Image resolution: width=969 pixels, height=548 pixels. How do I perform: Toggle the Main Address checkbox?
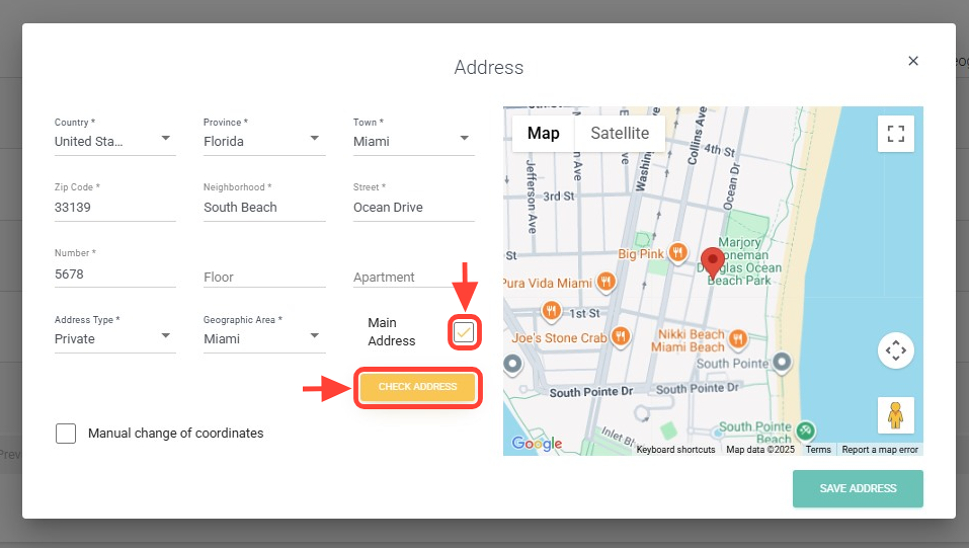(464, 332)
